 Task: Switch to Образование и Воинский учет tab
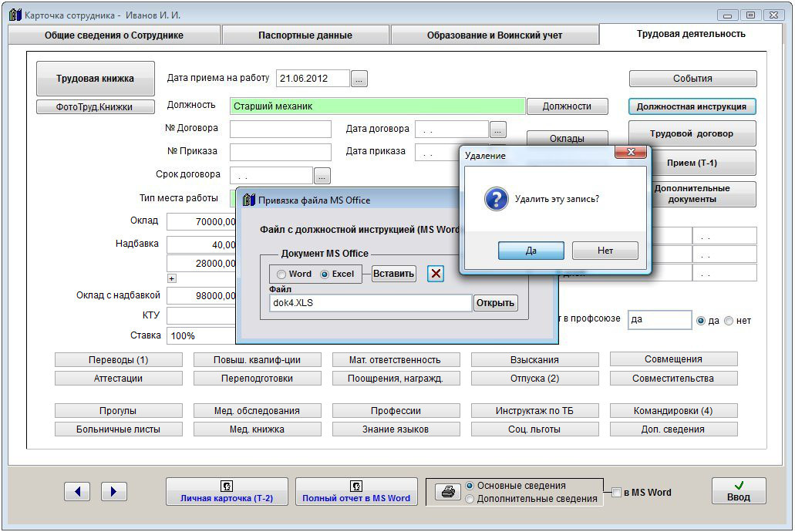point(494,35)
